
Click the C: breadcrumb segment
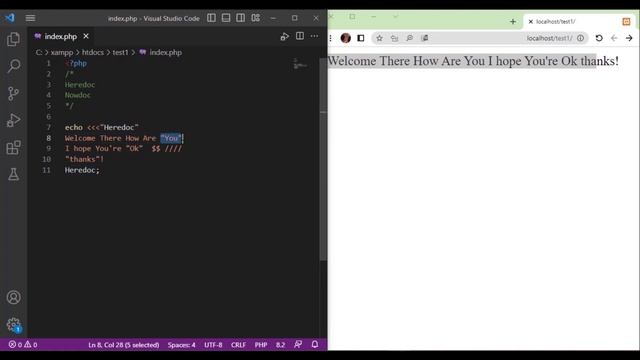click(x=39, y=52)
